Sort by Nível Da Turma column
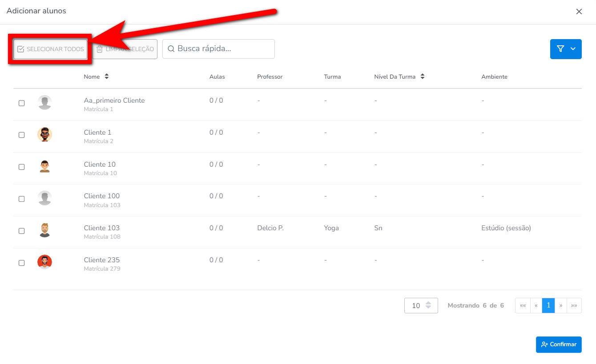This screenshot has width=596, height=364. 422,76
